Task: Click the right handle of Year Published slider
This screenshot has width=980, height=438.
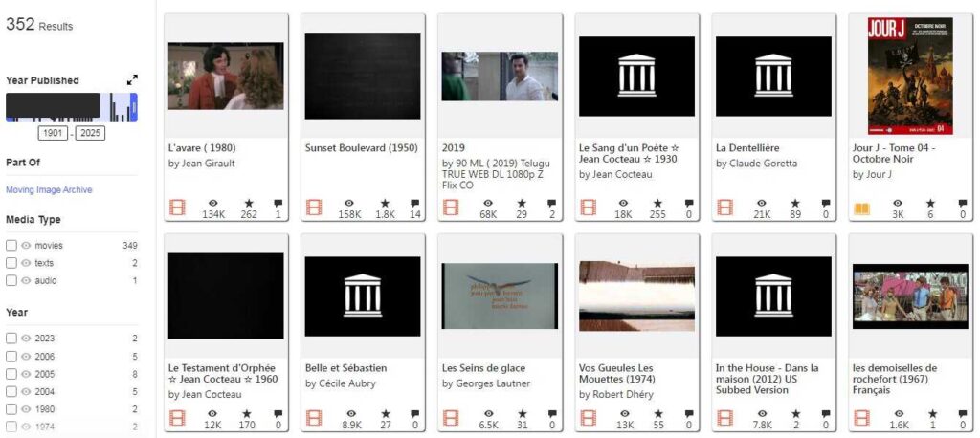Action: tap(134, 107)
